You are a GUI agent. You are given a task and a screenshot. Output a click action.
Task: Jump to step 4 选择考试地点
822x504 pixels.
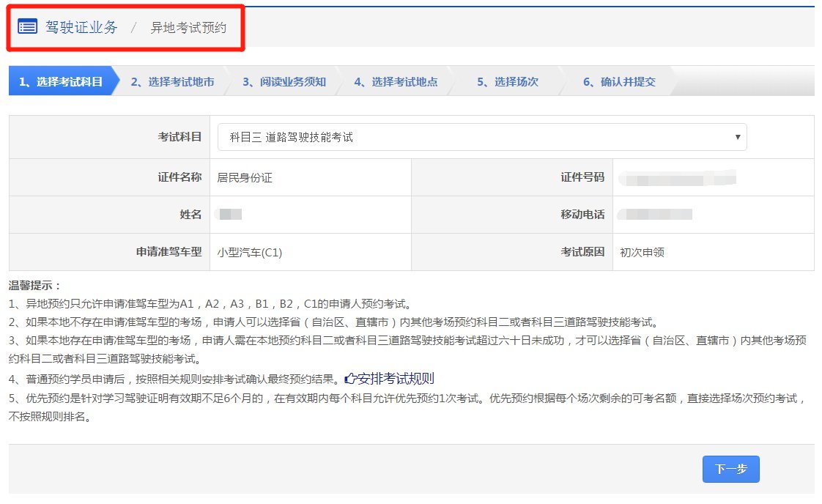pos(396,82)
